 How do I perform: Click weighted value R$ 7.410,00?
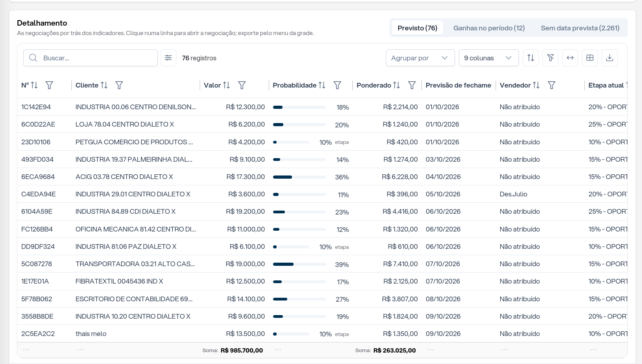[401, 264]
